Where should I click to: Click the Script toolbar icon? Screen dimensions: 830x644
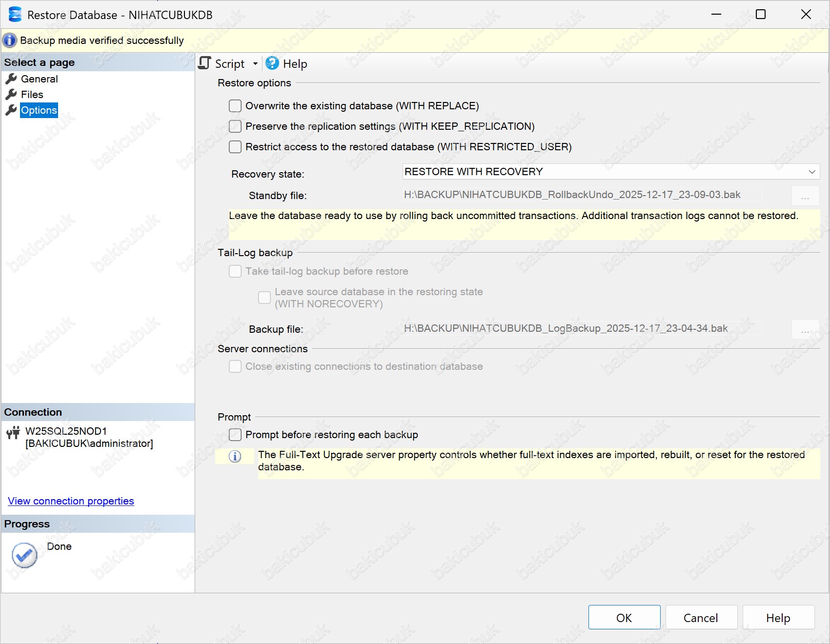pyautogui.click(x=205, y=63)
